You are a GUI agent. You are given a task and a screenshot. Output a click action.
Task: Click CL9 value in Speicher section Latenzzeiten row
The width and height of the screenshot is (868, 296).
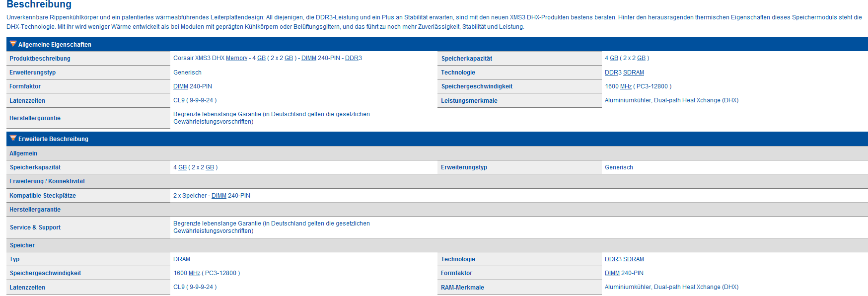click(x=195, y=287)
